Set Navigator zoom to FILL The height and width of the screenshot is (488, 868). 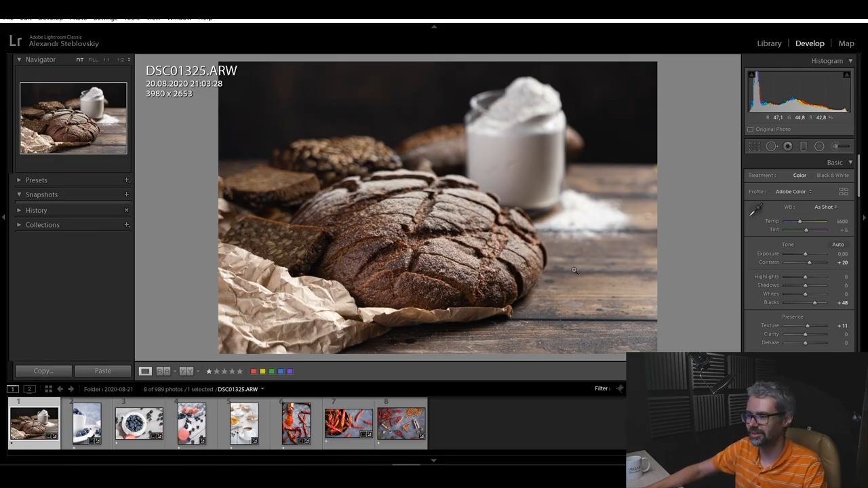(x=94, y=60)
